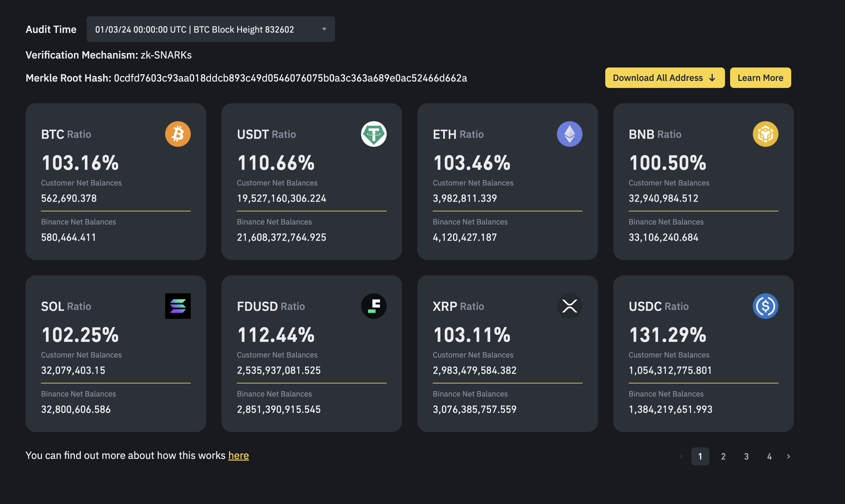Click the Solana logo icon
Viewport: 845px width, 504px height.
coord(178,306)
